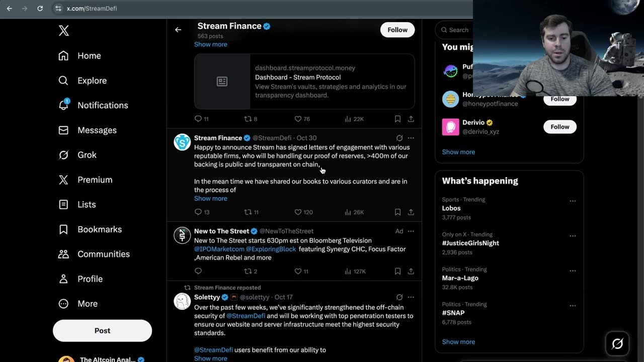Open Bookmarks from the sidebar
The width and height of the screenshot is (644, 362).
pyautogui.click(x=90, y=229)
